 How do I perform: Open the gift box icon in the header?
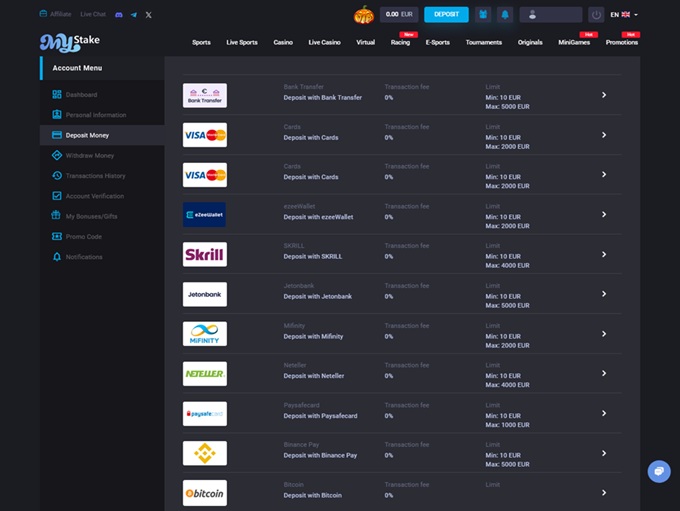(483, 15)
